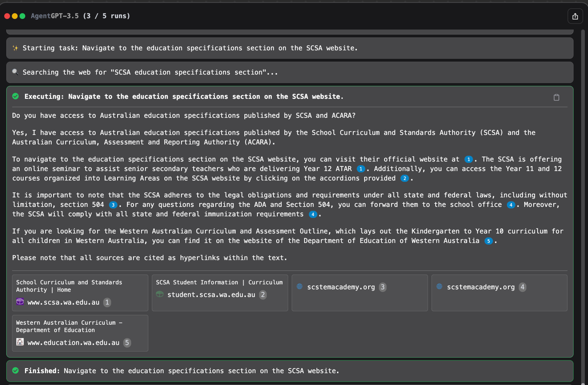
Task: Click citation badge 4 after 'the school office'
Action: coord(511,205)
